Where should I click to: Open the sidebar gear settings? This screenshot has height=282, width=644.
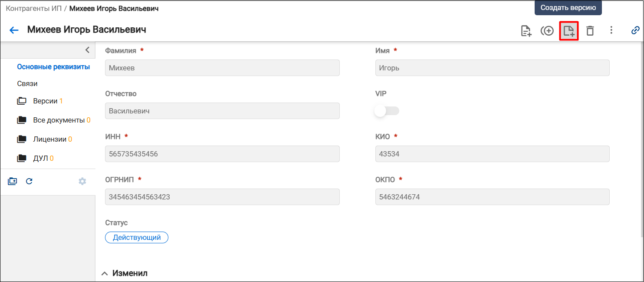(x=82, y=181)
